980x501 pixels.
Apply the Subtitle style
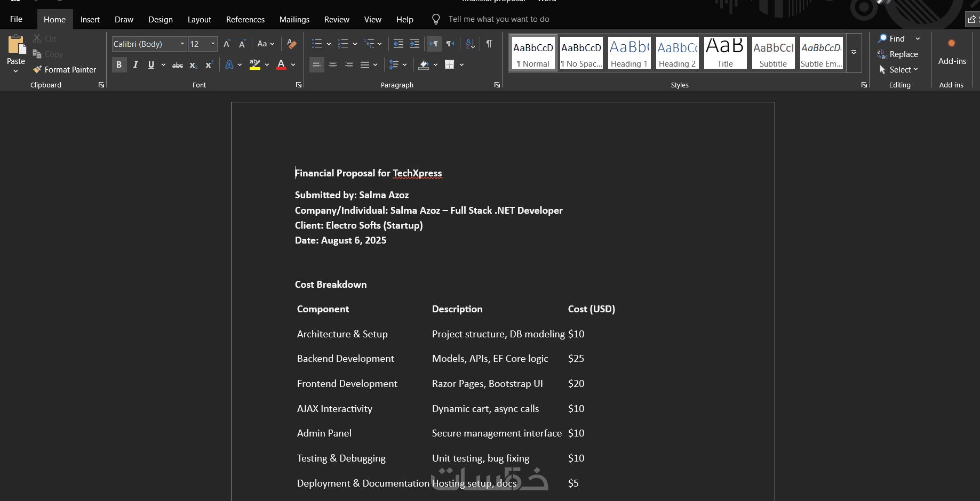tap(774, 53)
